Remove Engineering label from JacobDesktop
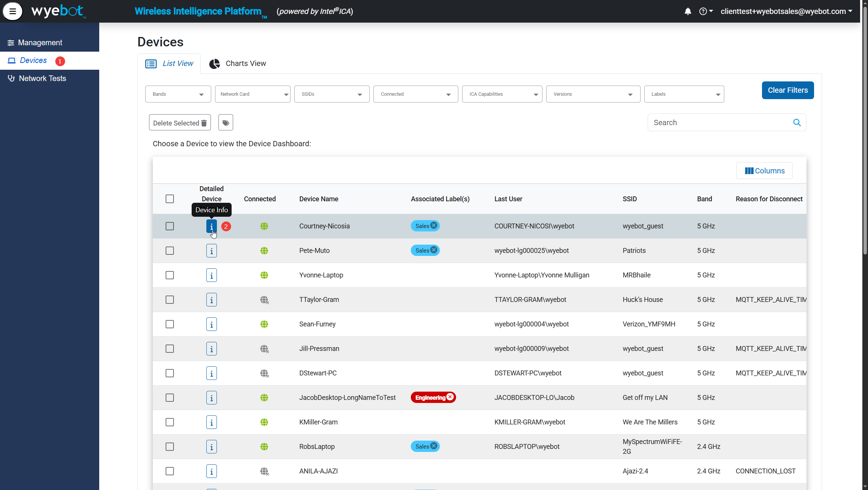This screenshot has height=490, width=868. tap(450, 397)
